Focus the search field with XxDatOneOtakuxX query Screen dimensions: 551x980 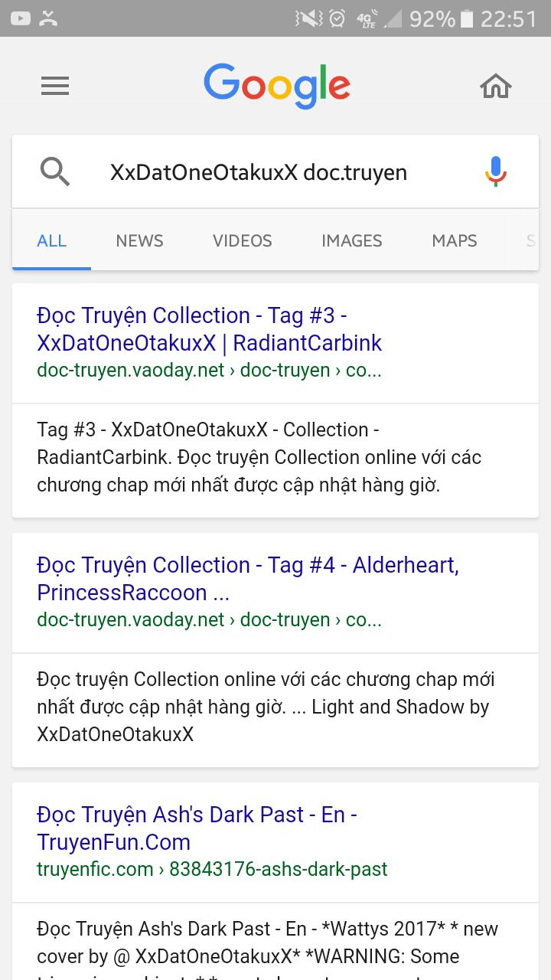pos(259,172)
